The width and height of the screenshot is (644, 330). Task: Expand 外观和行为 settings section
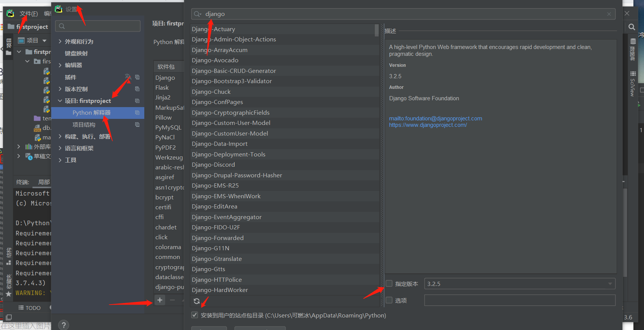coord(60,41)
